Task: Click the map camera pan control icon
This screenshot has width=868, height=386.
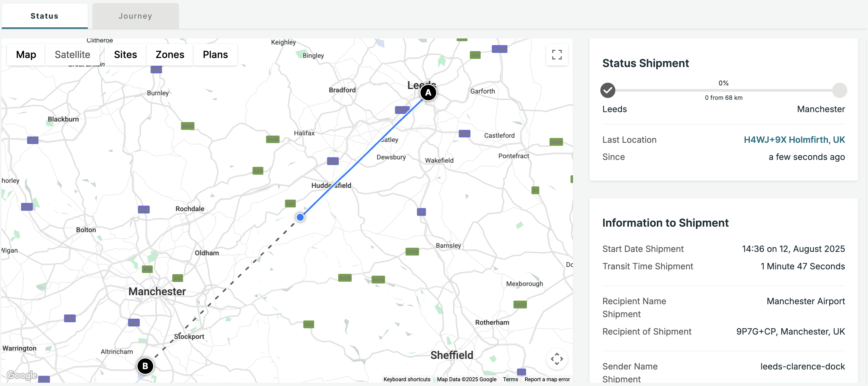Action: coord(557,359)
